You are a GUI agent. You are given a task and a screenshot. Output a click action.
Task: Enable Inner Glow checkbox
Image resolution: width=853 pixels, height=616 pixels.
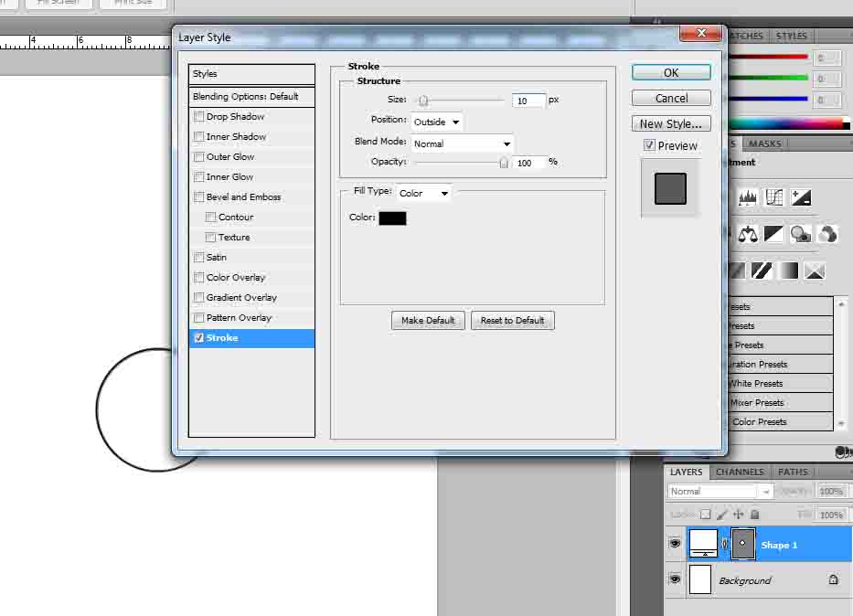pos(199,176)
